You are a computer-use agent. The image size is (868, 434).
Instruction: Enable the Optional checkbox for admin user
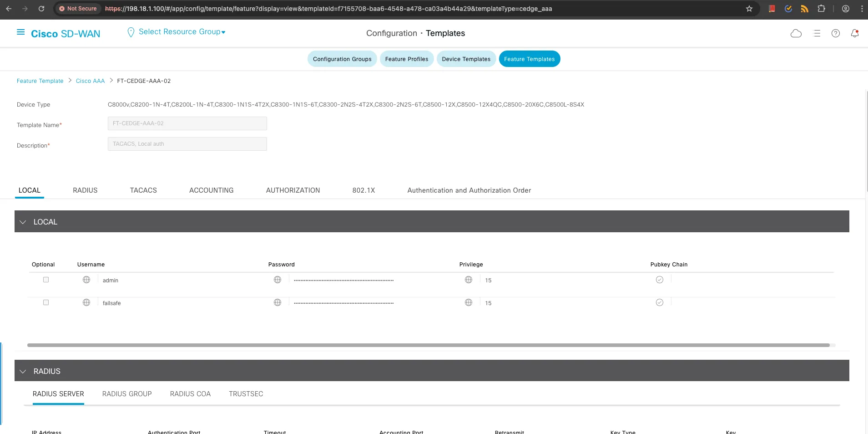[45, 279]
